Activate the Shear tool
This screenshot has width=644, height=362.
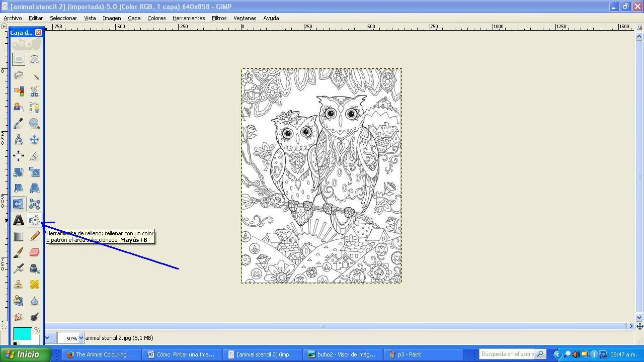click(x=19, y=188)
